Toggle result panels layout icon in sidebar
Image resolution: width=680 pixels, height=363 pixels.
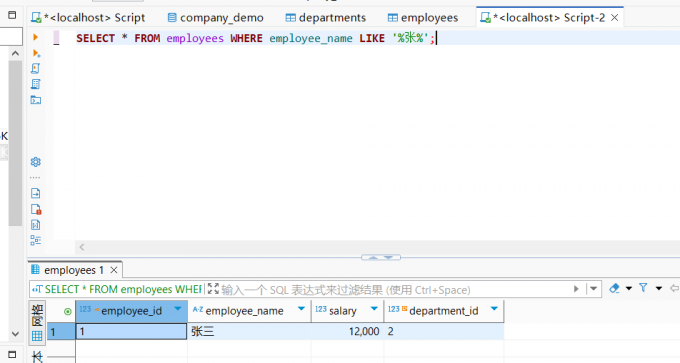coord(36,240)
